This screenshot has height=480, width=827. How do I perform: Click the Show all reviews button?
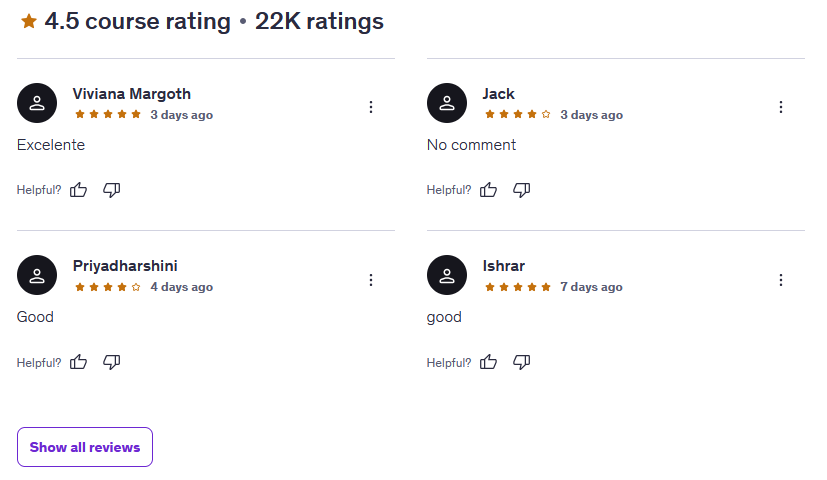[85, 447]
